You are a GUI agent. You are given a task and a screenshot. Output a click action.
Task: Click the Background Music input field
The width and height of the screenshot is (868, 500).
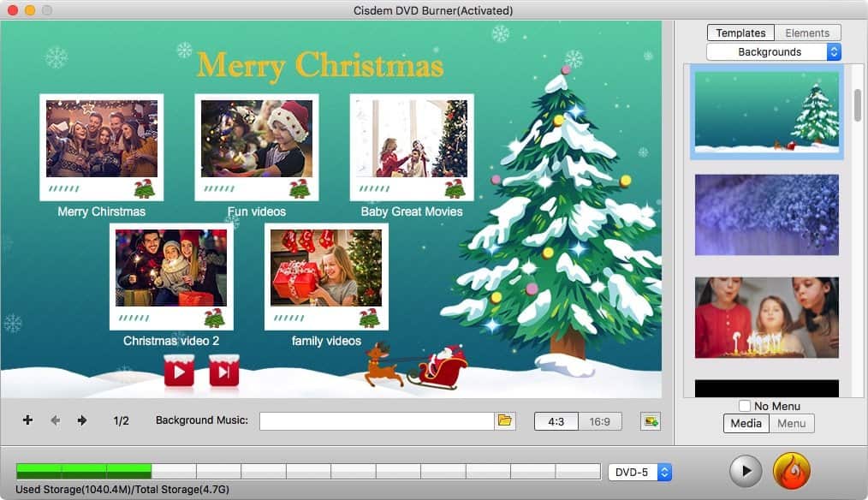(377, 420)
